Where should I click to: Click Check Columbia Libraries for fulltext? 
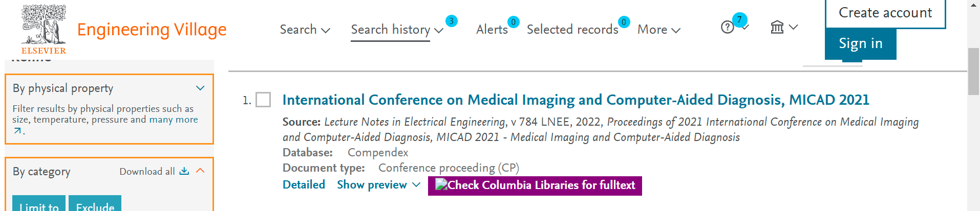tap(535, 185)
